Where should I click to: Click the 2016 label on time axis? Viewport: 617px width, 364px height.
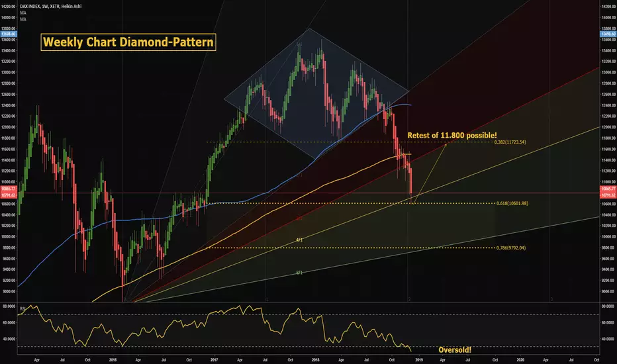[113, 359]
